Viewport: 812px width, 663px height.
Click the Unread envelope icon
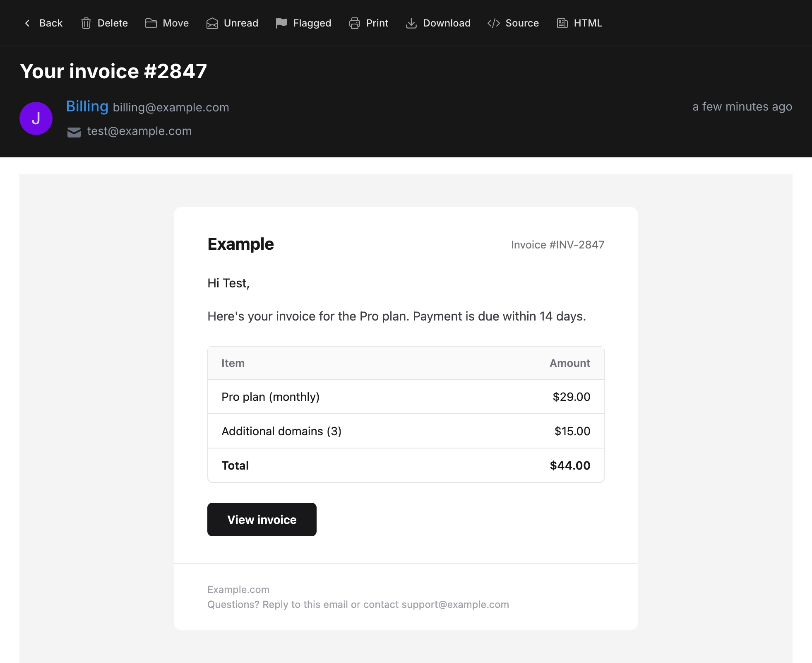[x=212, y=23]
